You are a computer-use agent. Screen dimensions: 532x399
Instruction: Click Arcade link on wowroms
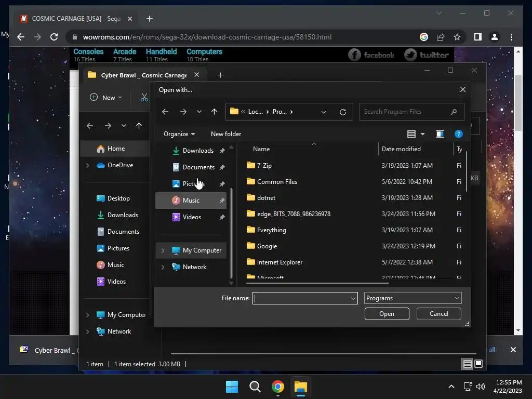125,51
